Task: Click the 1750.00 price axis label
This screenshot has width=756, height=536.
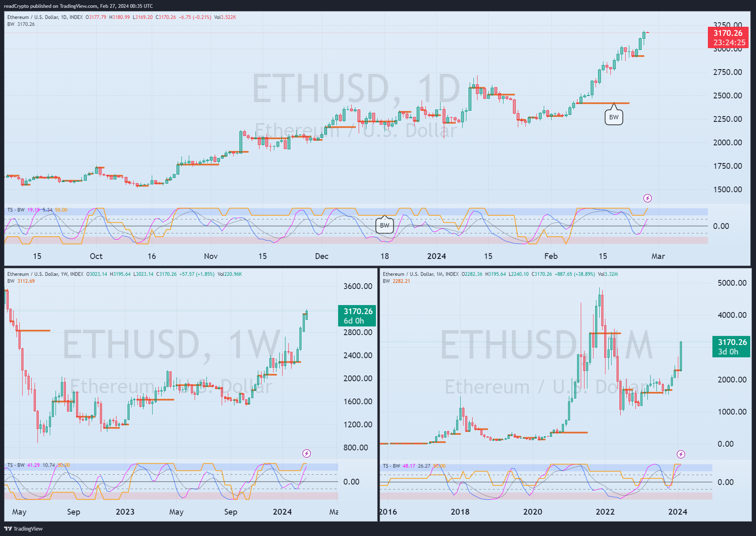Action: (x=728, y=166)
